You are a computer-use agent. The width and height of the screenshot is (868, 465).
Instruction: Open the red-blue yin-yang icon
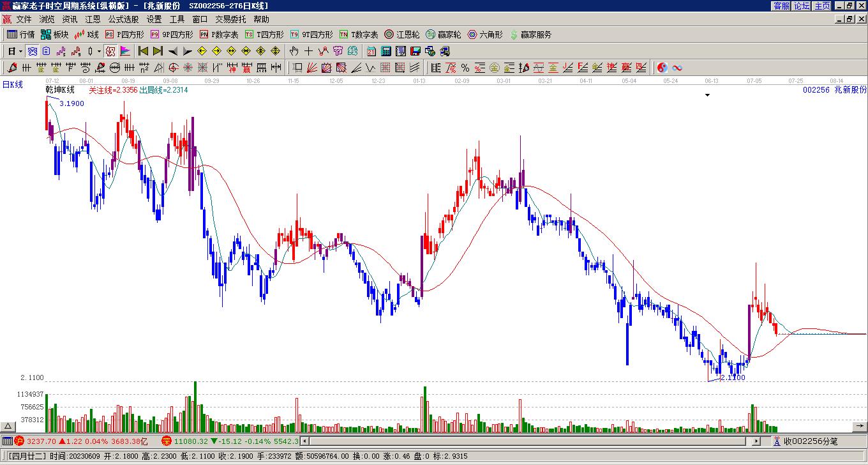pyautogui.click(x=662, y=68)
